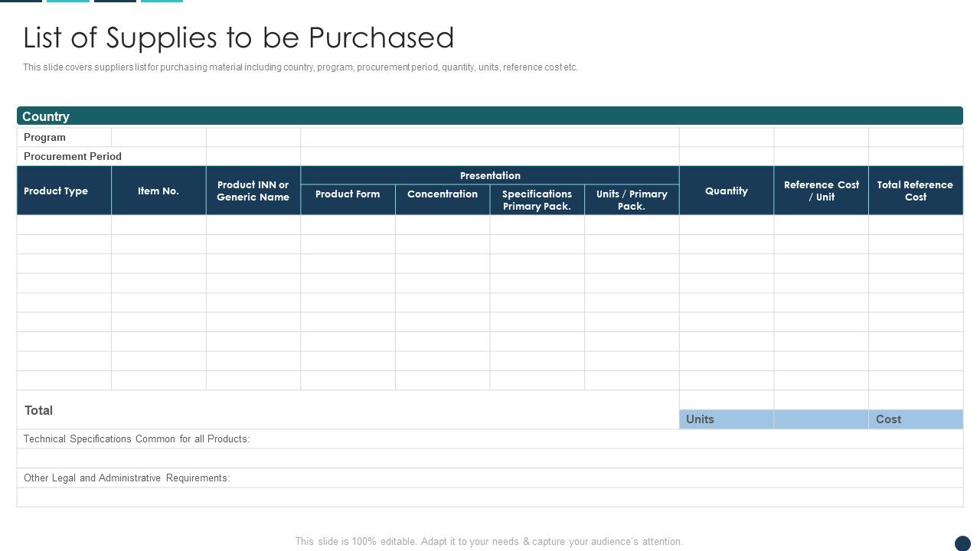Click the light blue 'Cost' cell

[x=916, y=419]
